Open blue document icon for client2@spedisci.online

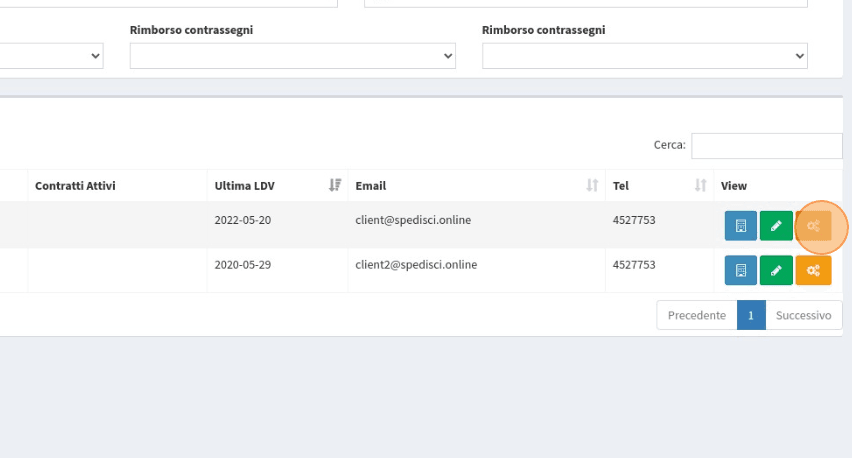740,270
